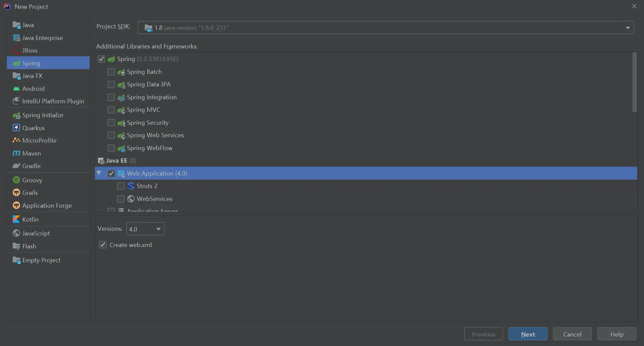Screen dimensions: 644x346
Task: Click the Groovy icon
Action: [16, 180]
